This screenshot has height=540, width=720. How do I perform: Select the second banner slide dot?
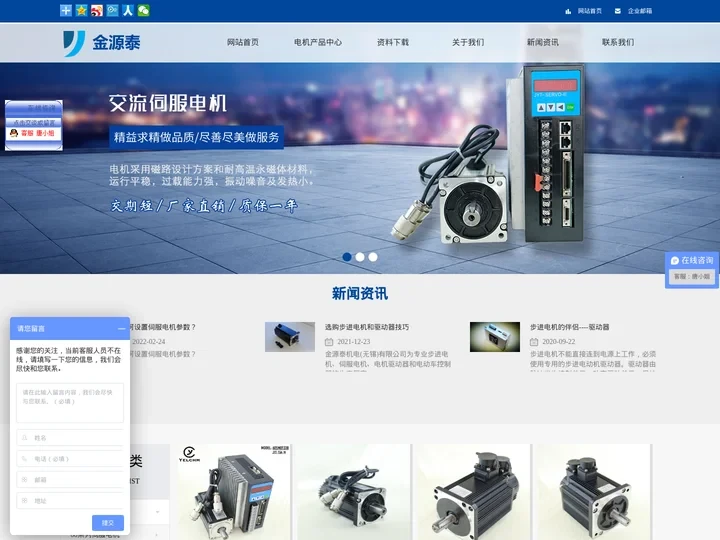(360, 257)
